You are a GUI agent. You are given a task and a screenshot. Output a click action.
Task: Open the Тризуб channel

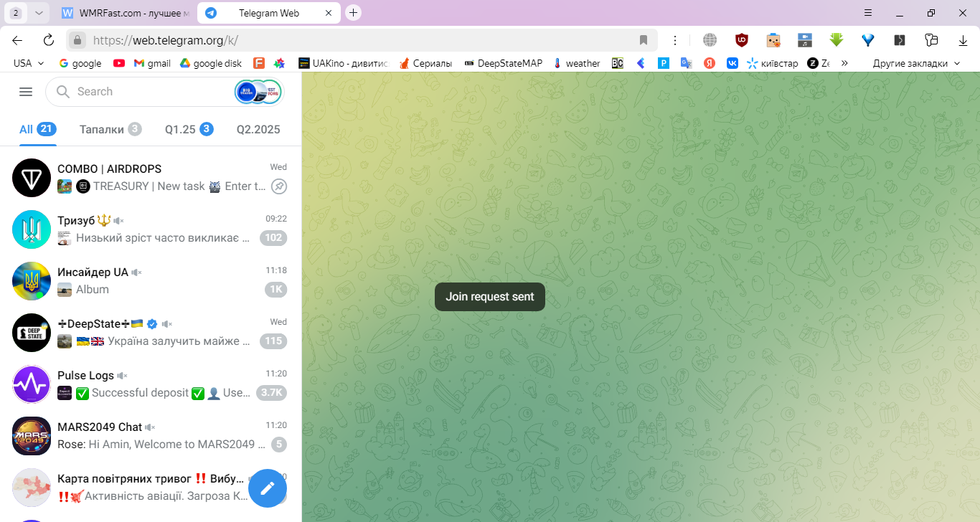point(150,229)
